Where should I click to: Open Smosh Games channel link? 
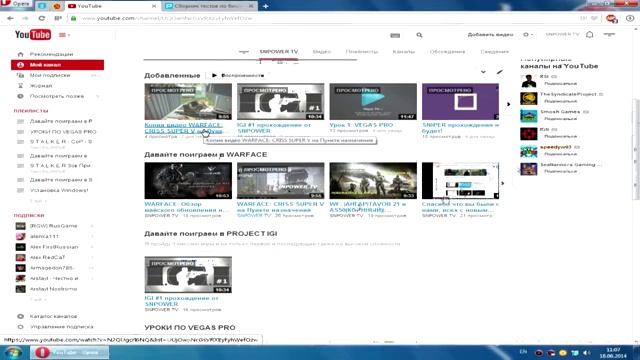coord(560,111)
